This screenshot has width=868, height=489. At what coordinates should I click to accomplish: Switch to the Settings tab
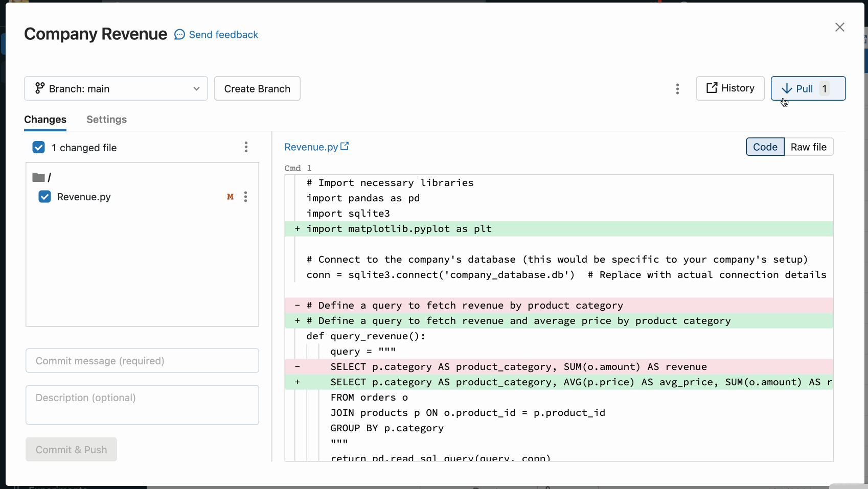click(106, 119)
